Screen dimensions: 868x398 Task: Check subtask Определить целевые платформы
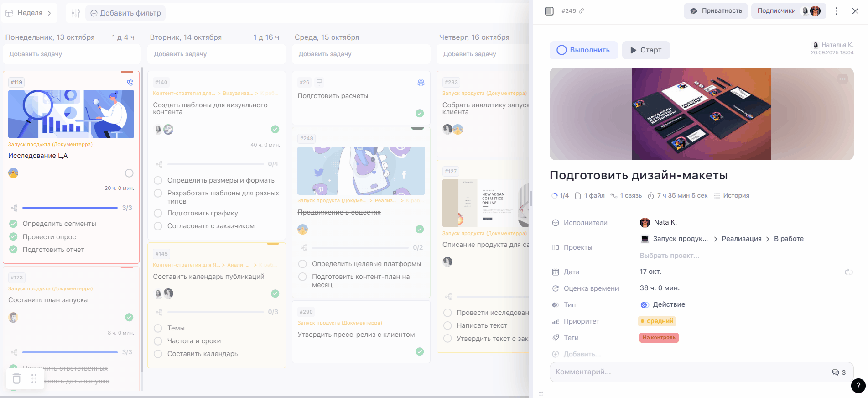[x=302, y=264]
